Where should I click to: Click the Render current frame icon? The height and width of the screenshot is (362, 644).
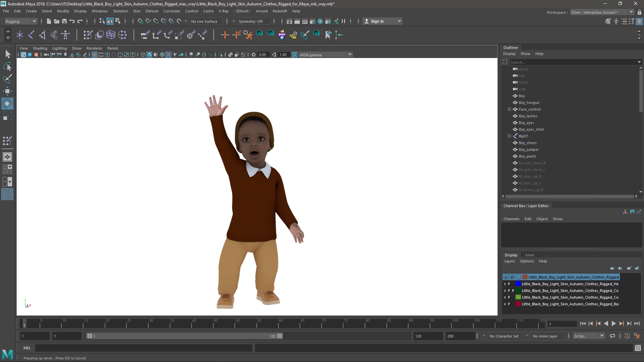[297, 21]
